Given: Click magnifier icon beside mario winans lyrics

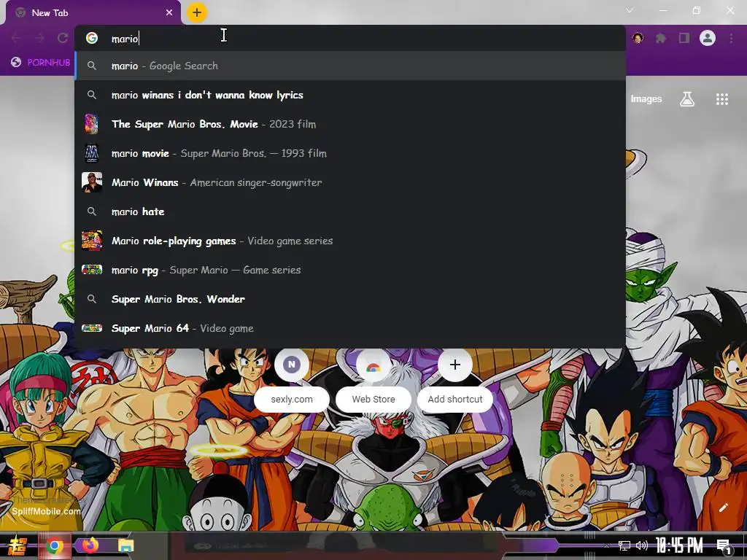Looking at the screenshot, I should tap(92, 95).
